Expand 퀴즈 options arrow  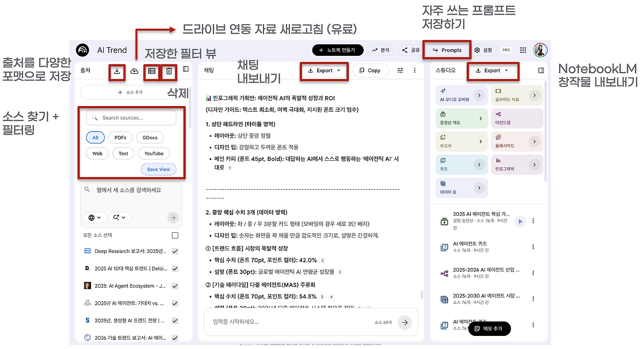(479, 164)
